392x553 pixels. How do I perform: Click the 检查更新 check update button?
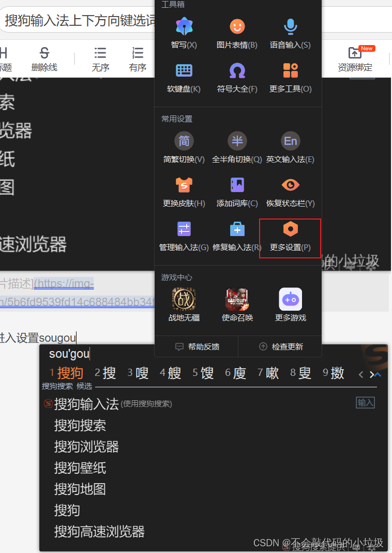pyautogui.click(x=280, y=347)
